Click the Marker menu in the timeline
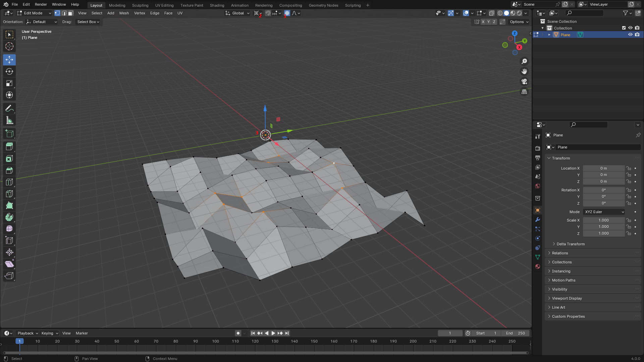This screenshot has height=362, width=644. coord(82,333)
